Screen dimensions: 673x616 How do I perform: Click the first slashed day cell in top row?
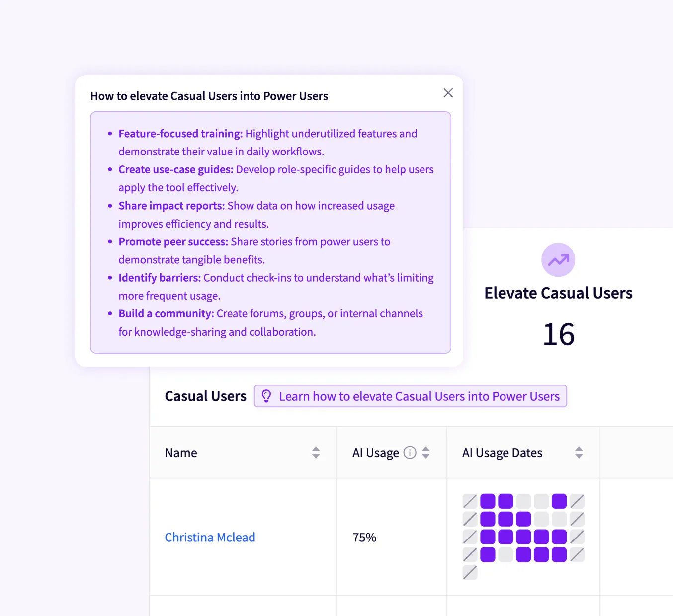tap(470, 501)
